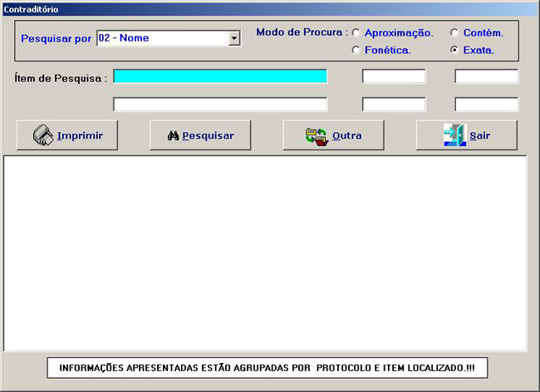Select the Aproximação search mode
Viewport: 540px width, 392px height.
click(x=356, y=32)
